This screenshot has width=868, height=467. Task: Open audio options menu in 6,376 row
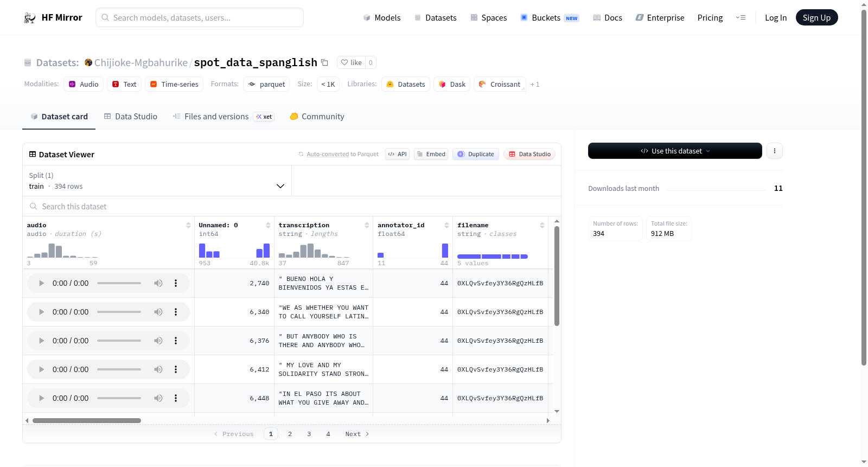(x=176, y=341)
